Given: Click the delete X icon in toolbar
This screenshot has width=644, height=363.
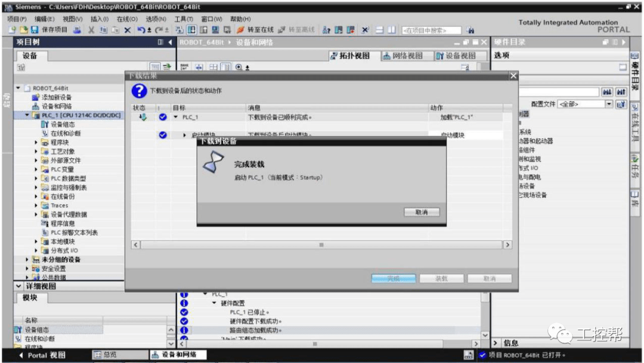Looking at the screenshot, I should coord(128,30).
